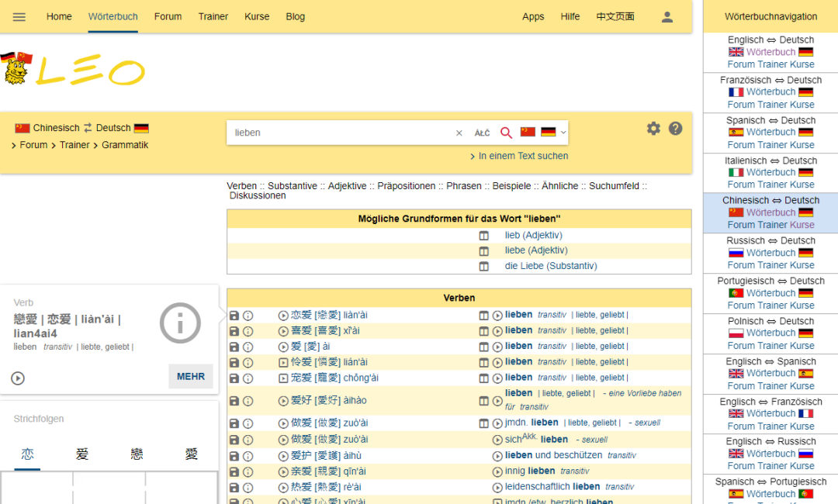Open language pair dropdown next to flags

tap(563, 133)
